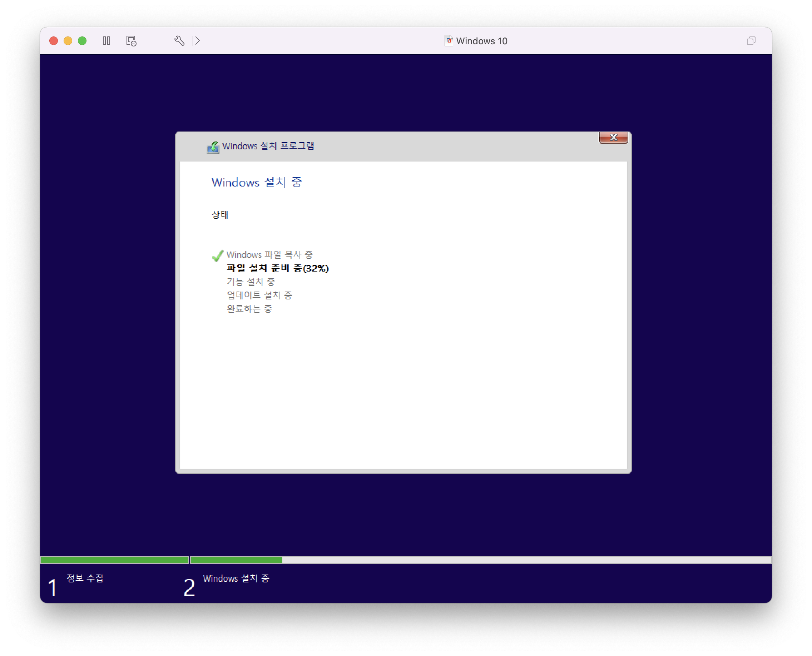
Task: Click the 'Windows 10' window title text
Action: coord(482,41)
